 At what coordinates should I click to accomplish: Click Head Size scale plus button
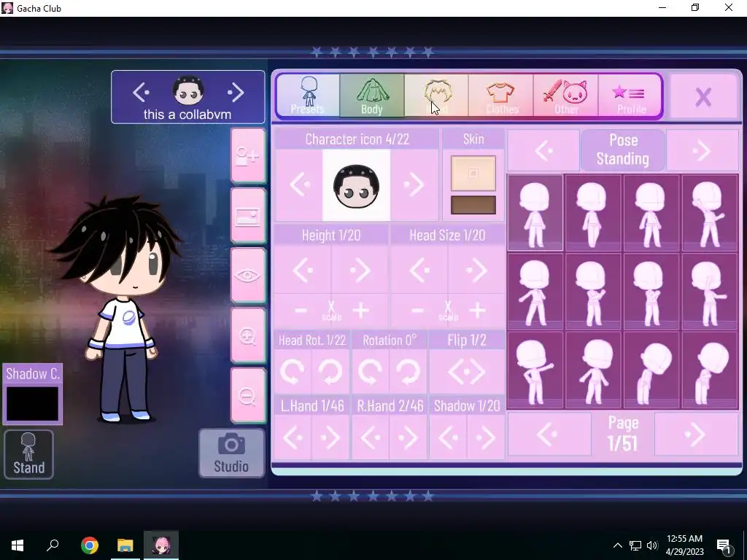(x=477, y=311)
